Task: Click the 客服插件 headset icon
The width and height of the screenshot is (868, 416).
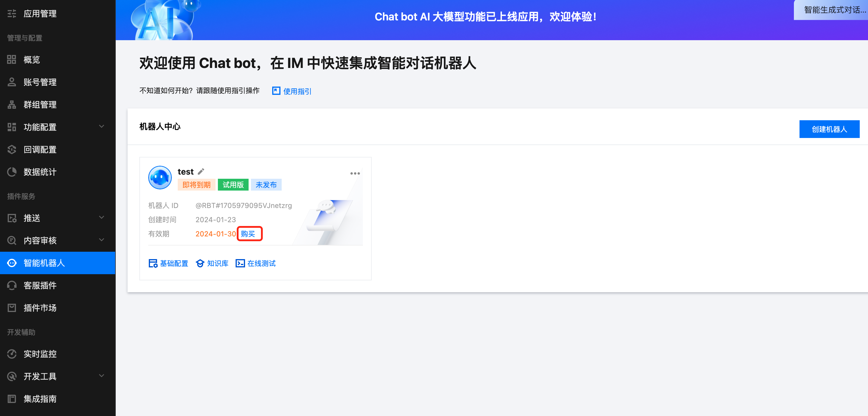Action: [x=12, y=285]
